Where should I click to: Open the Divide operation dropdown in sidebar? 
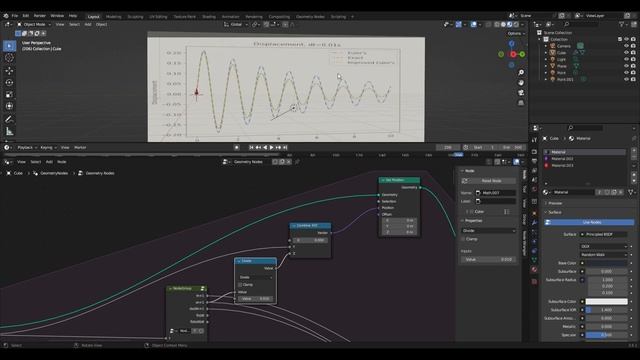tap(489, 231)
